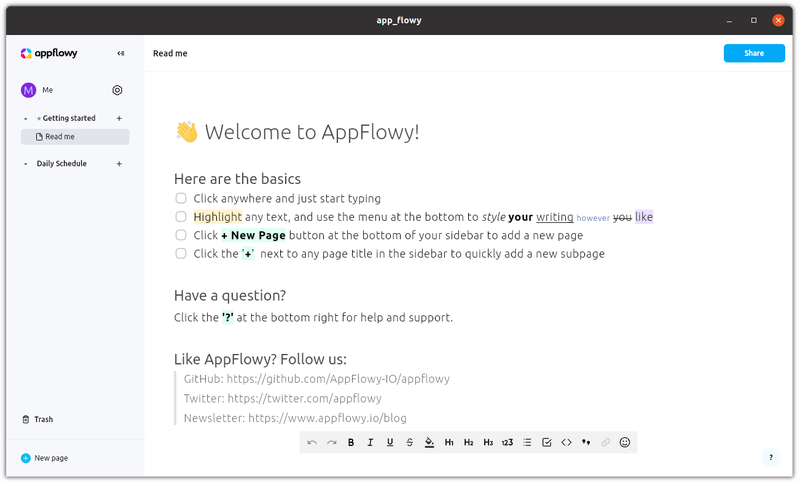Click the 'Me' username label
Screen dimensions: 800x484
[47, 90]
